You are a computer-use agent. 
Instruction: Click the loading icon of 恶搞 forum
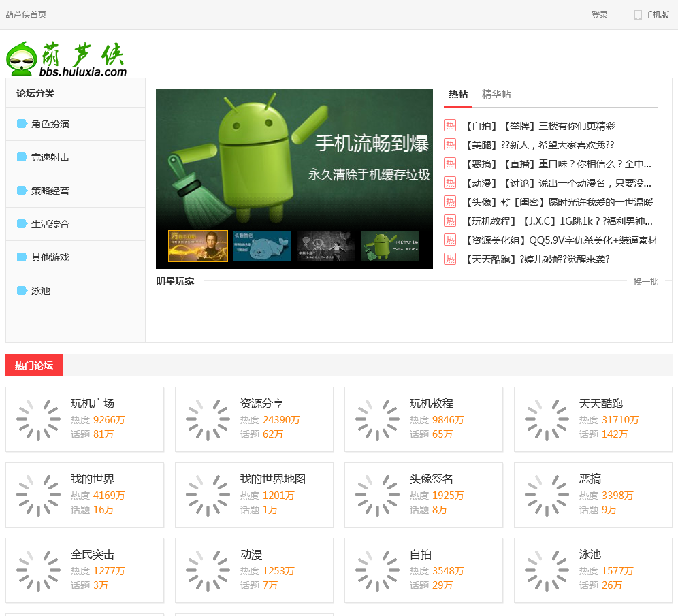547,495
